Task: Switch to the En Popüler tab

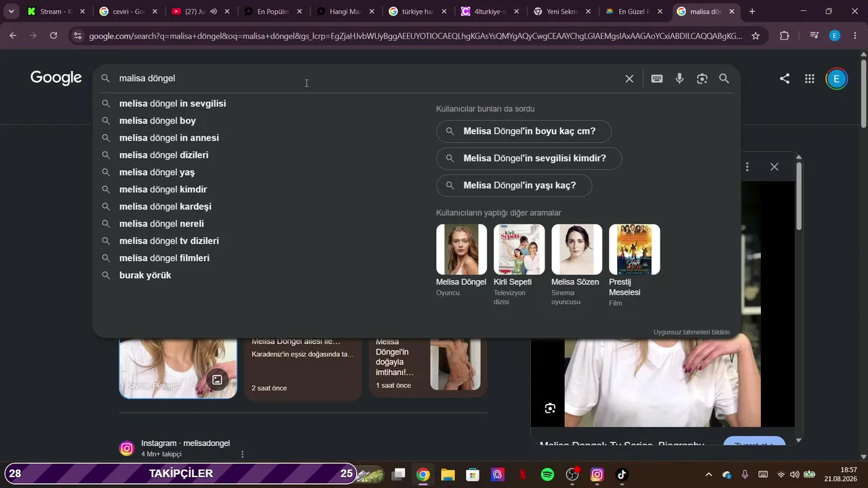Action: coord(273,12)
